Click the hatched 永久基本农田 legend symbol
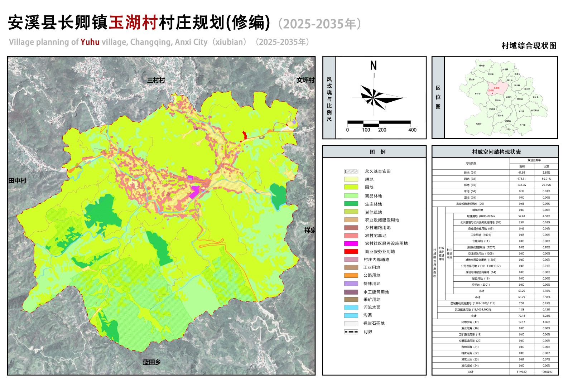The width and height of the screenshot is (573, 392). (x=351, y=171)
